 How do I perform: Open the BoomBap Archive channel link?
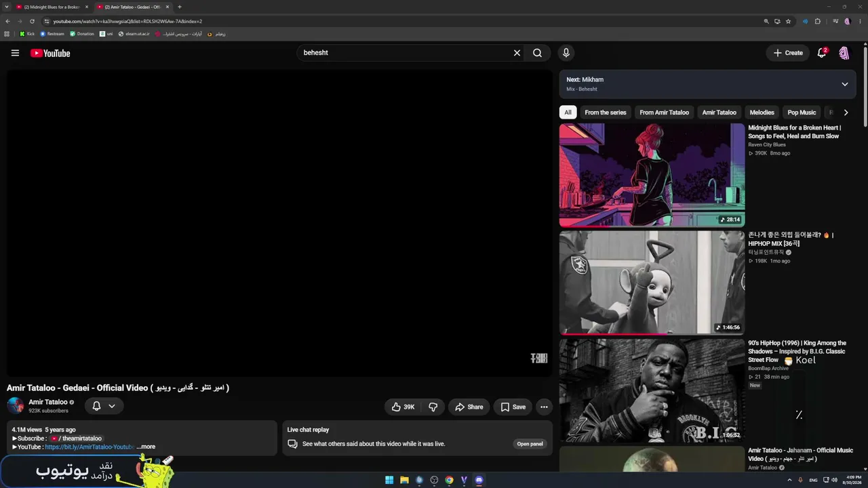[x=768, y=369]
